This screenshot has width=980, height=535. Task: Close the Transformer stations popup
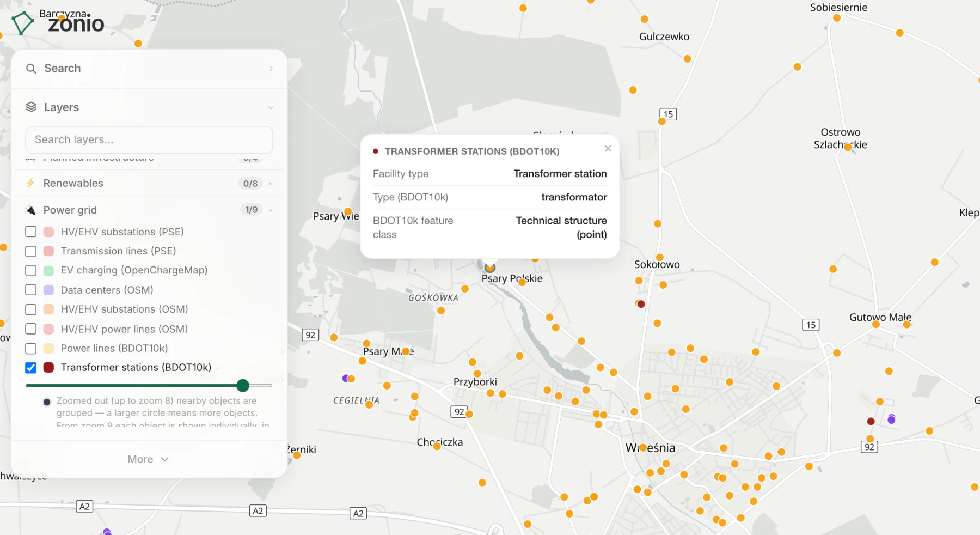(608, 149)
